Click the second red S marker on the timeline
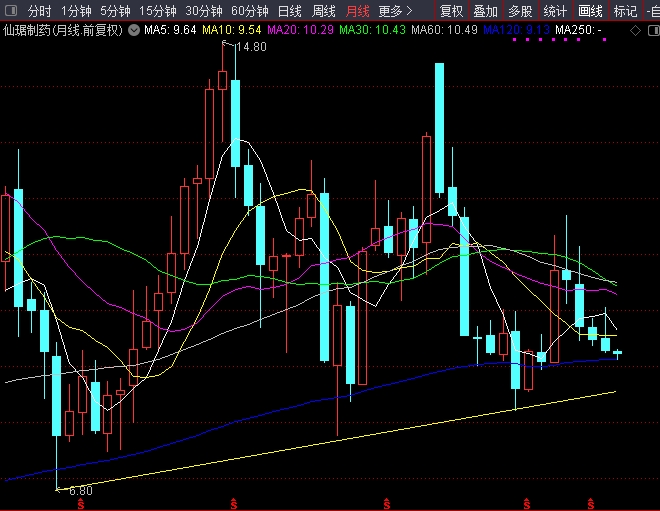Viewport: 660px width, 511px height. coord(234,504)
